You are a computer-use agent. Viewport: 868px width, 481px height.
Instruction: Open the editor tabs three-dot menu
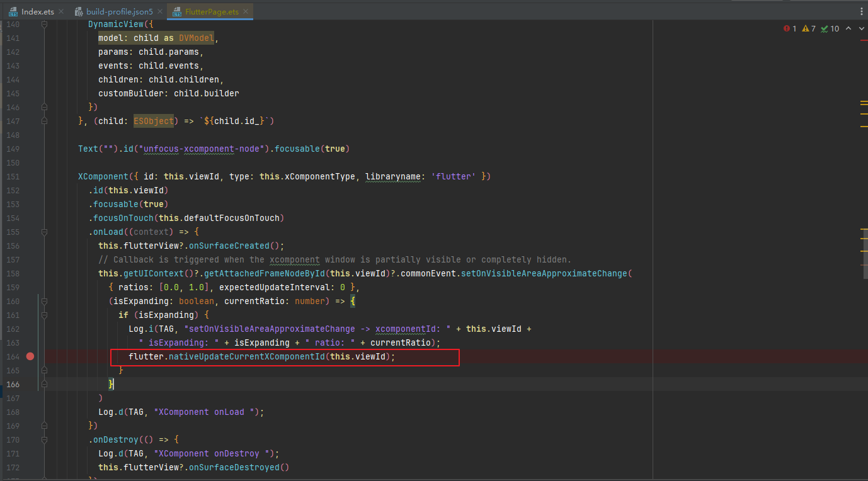[x=860, y=11]
